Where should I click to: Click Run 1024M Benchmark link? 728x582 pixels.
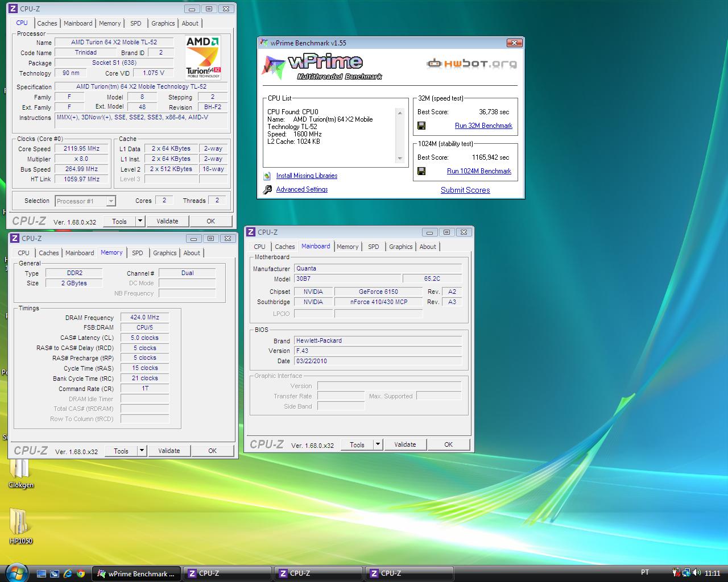[479, 171]
